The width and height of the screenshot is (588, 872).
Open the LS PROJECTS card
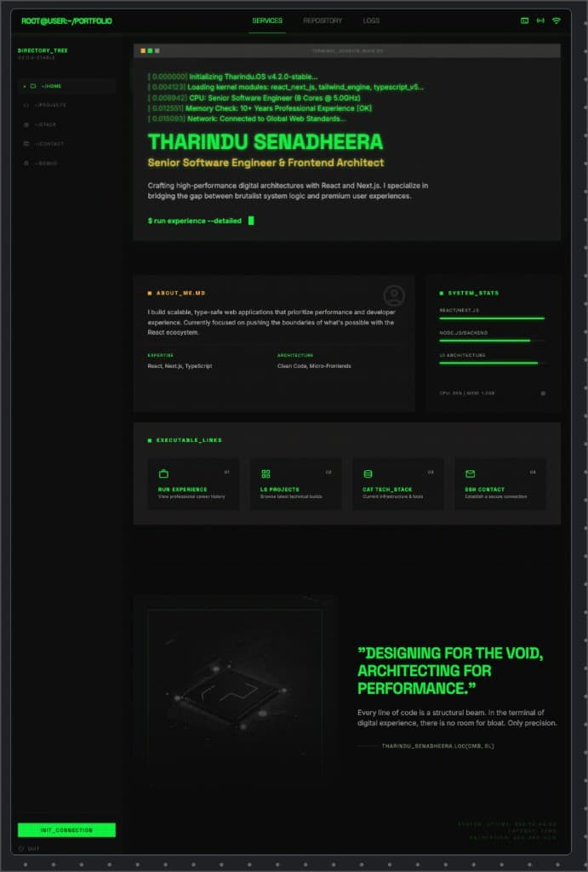pyautogui.click(x=295, y=484)
